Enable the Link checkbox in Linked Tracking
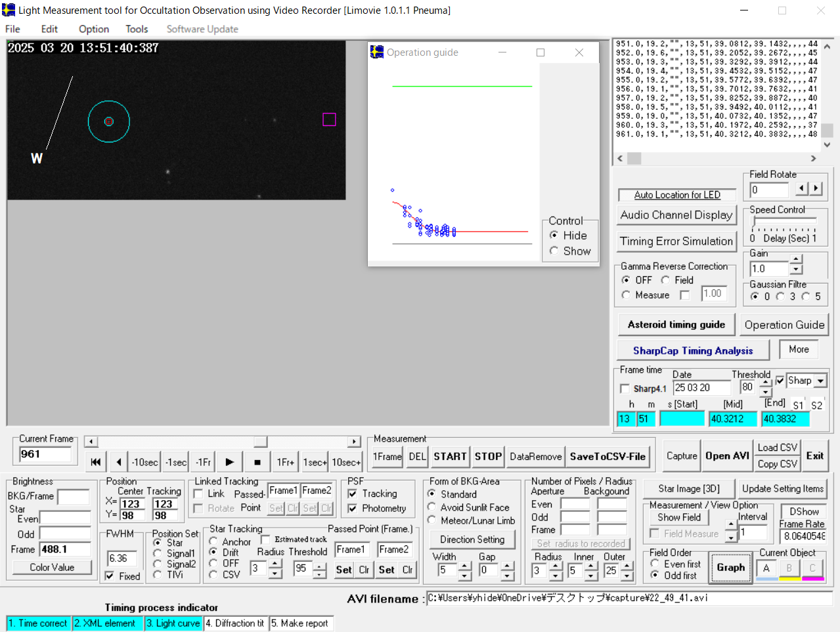Screen dimensions: 840x632 pos(198,494)
